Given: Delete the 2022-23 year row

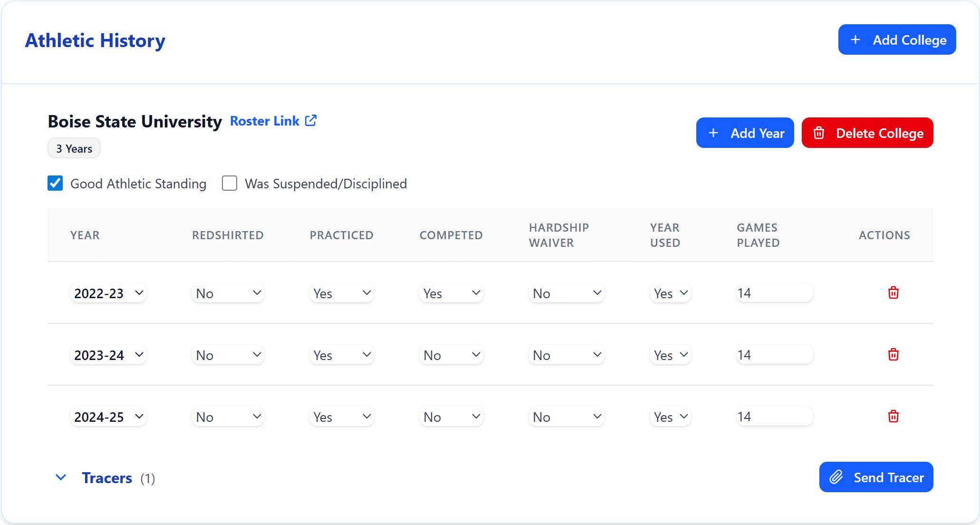Looking at the screenshot, I should point(893,293).
